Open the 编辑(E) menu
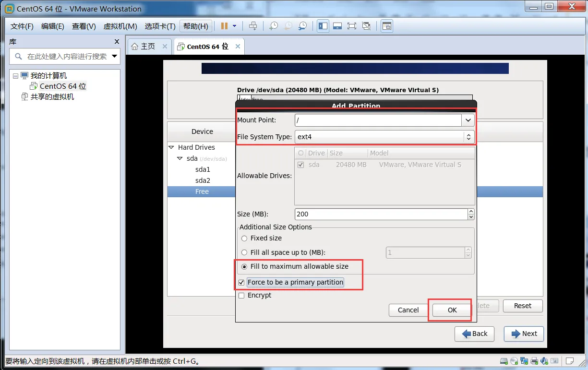Screen dimensions: 588x370 (53, 26)
